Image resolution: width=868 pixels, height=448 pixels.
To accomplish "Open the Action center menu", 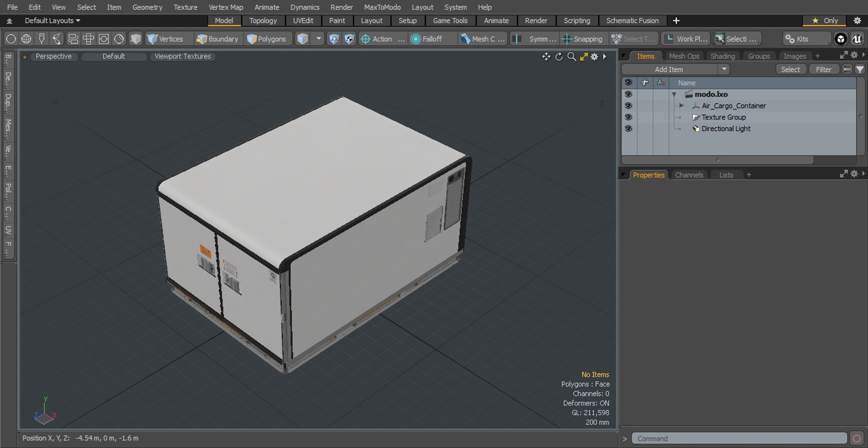I will pyautogui.click(x=382, y=39).
